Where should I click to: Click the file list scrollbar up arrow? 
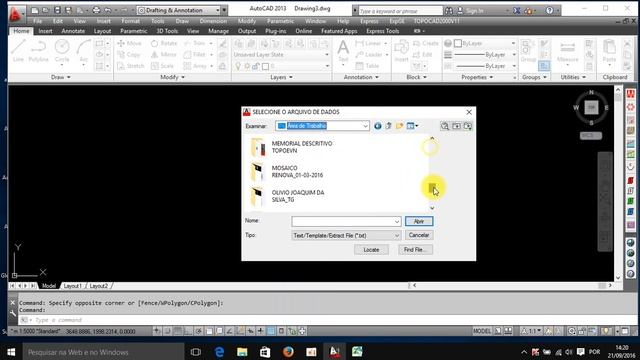click(432, 139)
